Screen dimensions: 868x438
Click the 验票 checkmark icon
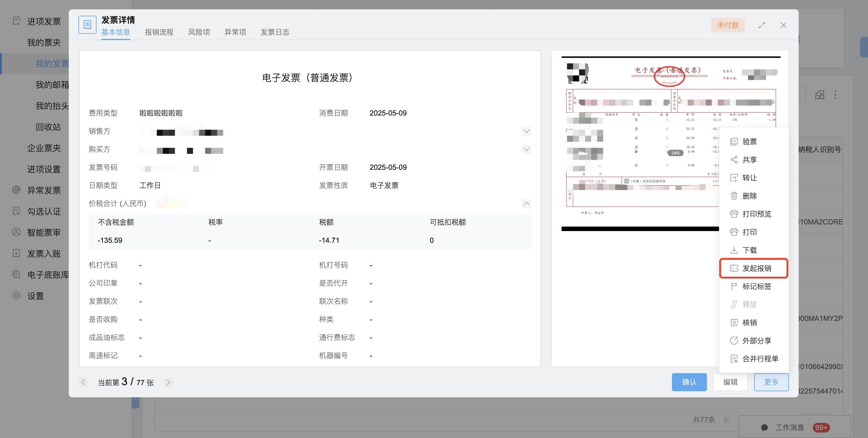[734, 141]
